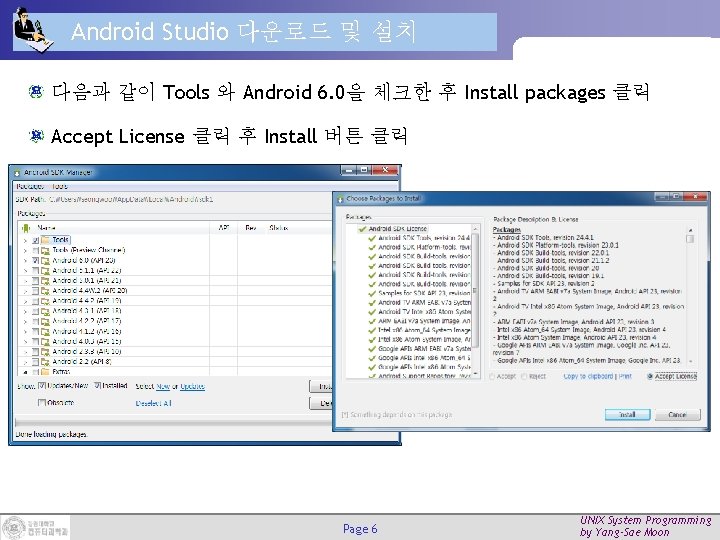This screenshot has width=720, height=540.
Task: Toggle the Updates/New show checkbox
Action: pyautogui.click(x=42, y=386)
